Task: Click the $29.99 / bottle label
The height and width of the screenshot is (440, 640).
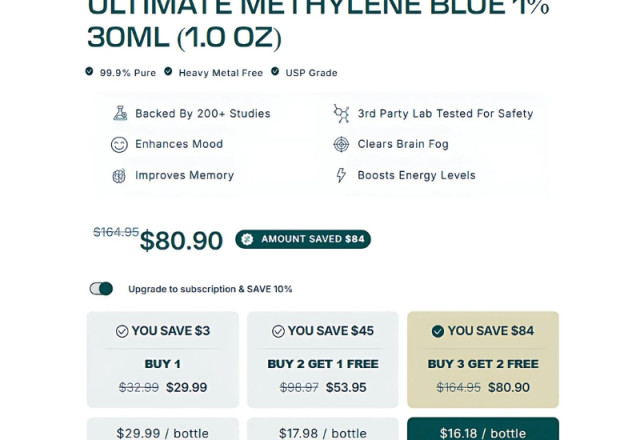Action: [162, 431]
